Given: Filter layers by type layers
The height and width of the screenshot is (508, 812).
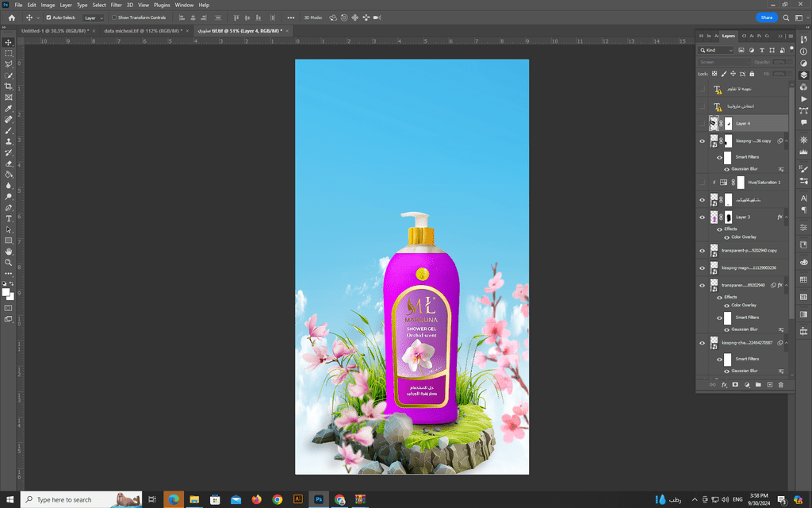Looking at the screenshot, I should 762,50.
